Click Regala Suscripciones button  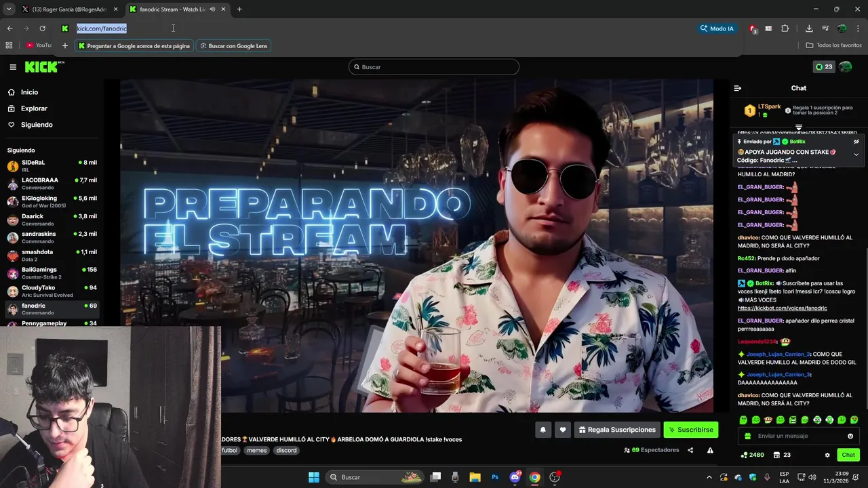click(x=617, y=430)
